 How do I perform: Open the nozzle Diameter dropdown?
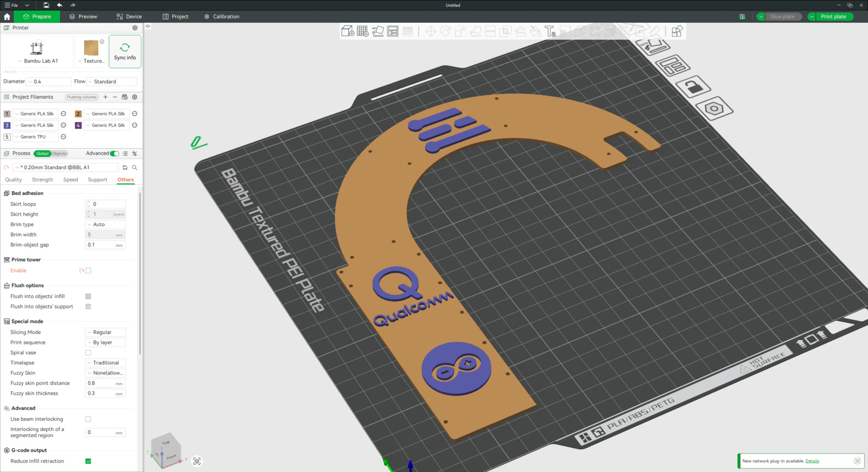click(x=49, y=82)
